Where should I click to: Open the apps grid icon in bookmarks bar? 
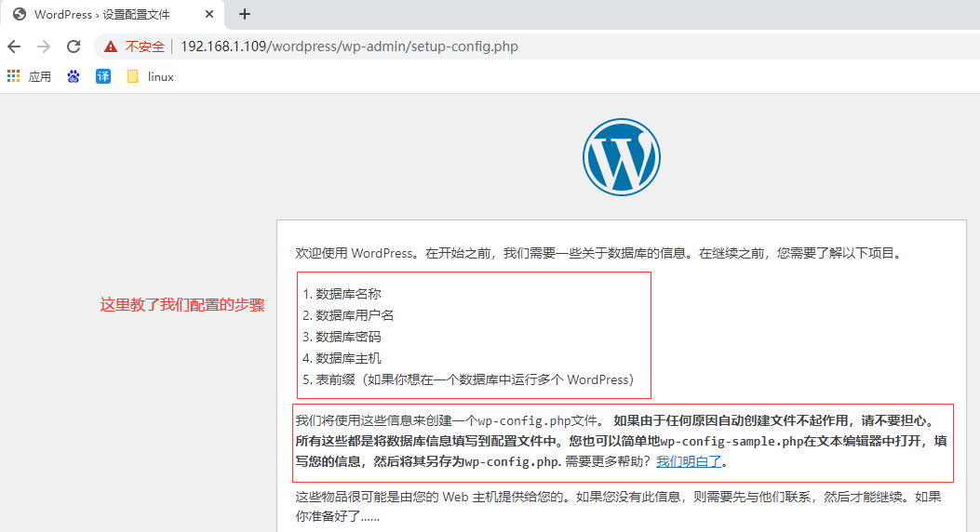13,76
